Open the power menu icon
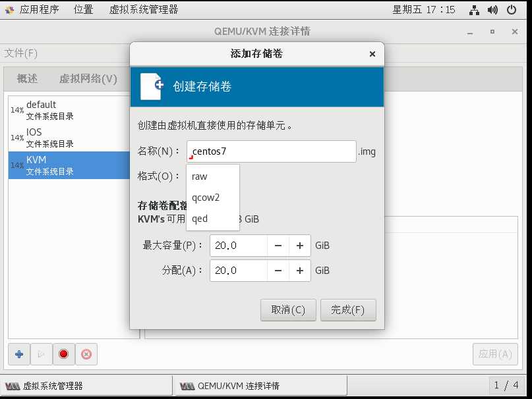The image size is (532, 399). click(x=512, y=10)
